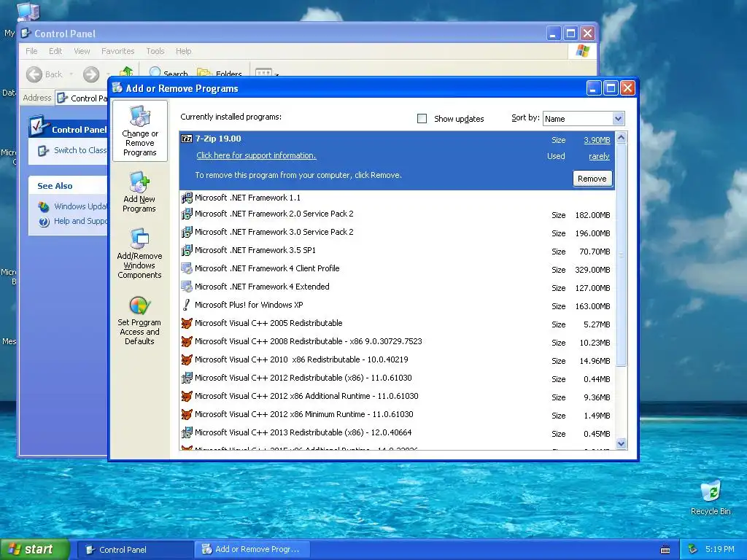Click the Visual C++ 2013 Redistributable (x86) icon
This screenshot has width=747, height=560.
tap(187, 432)
